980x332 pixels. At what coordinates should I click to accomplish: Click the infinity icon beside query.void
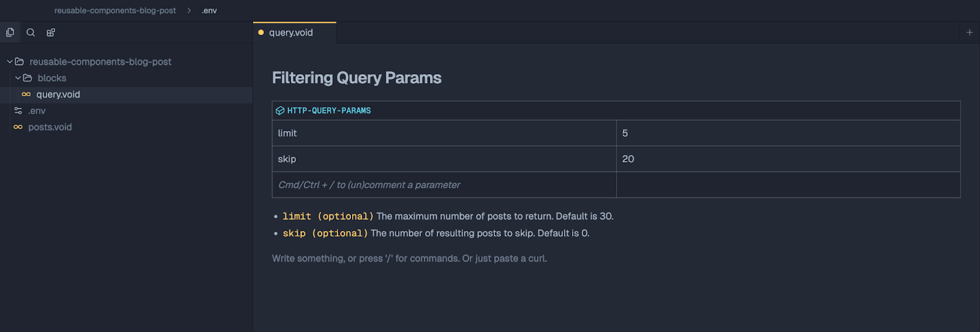tap(26, 94)
